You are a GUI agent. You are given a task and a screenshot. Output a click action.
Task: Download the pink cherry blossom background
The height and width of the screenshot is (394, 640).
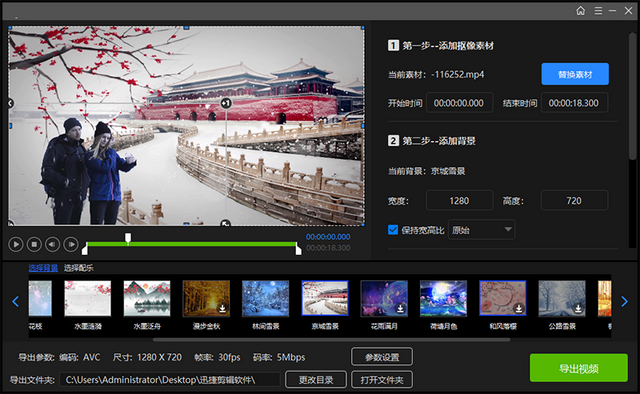tap(519, 308)
